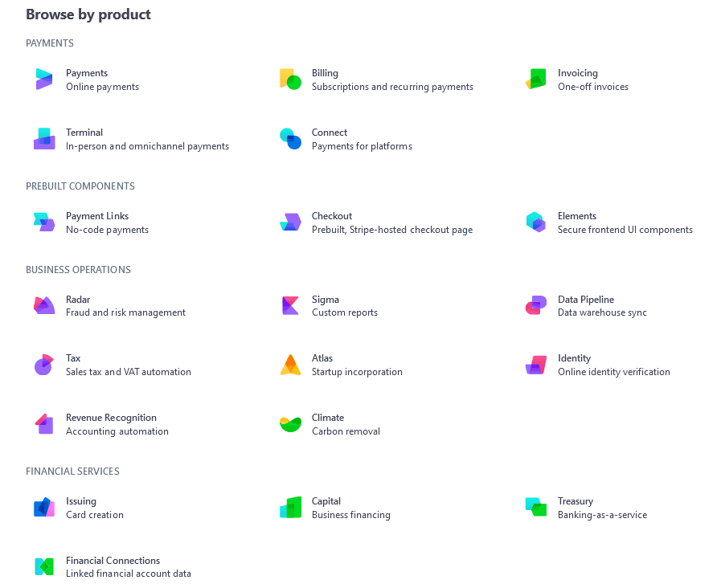The width and height of the screenshot is (725, 588).
Task: Click the Terminal product icon
Action: (44, 138)
